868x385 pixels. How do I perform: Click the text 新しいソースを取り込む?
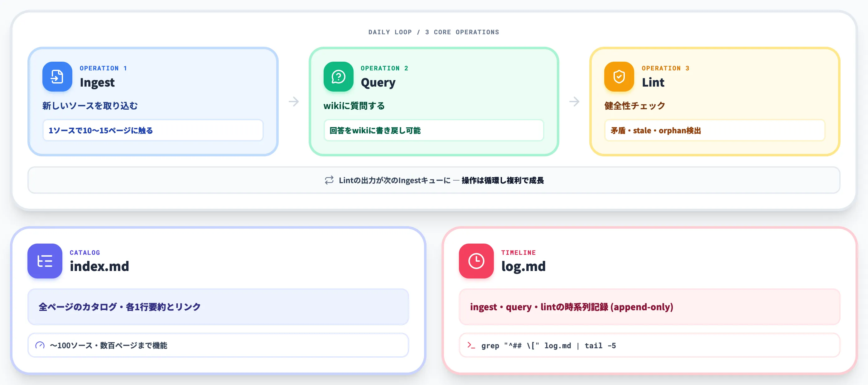[x=90, y=106]
